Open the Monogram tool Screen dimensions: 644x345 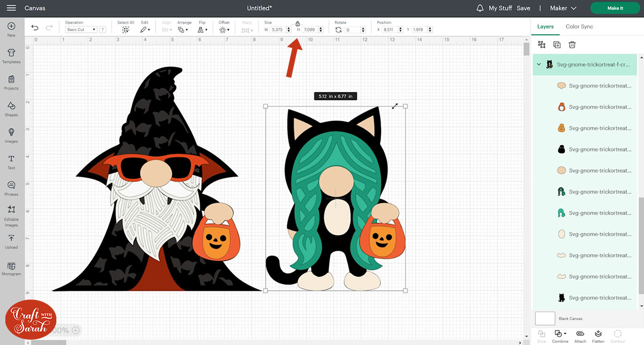pos(11,267)
